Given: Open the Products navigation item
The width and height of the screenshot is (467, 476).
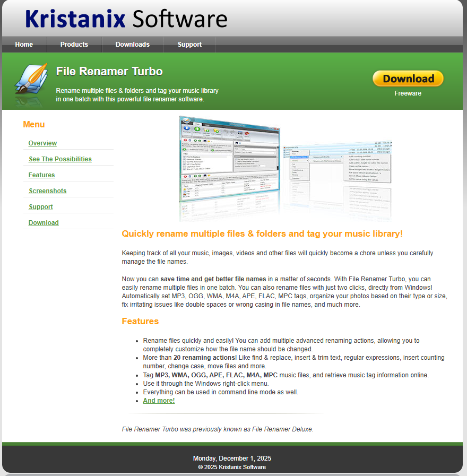Looking at the screenshot, I should click(x=74, y=45).
